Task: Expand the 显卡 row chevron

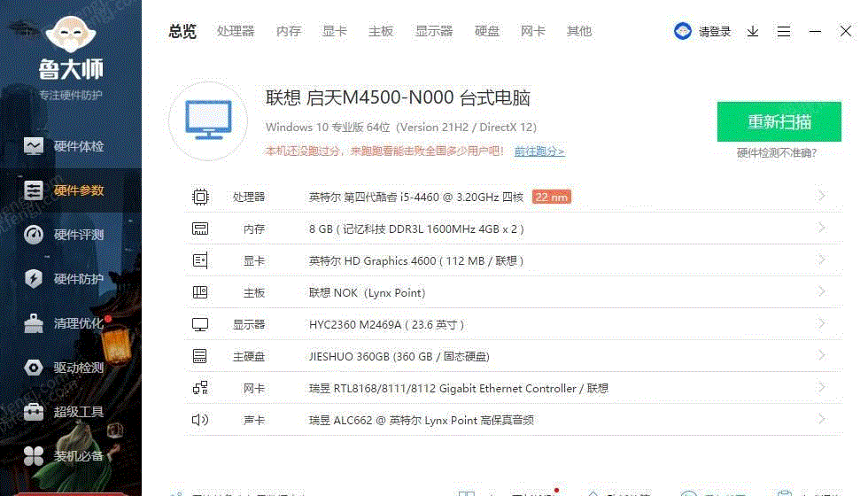Action: pos(822,260)
